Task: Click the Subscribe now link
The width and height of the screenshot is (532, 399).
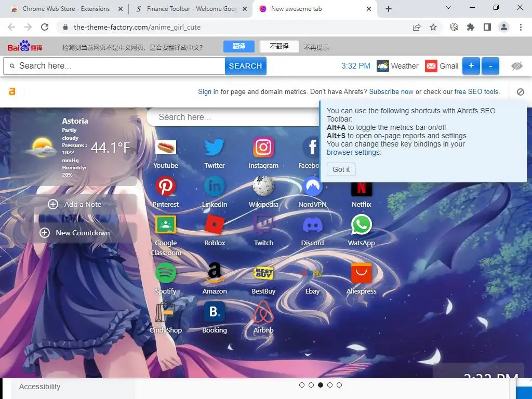Action: [x=391, y=91]
